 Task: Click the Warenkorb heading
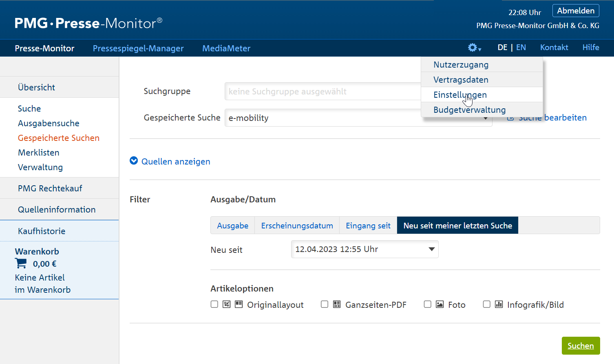37,251
